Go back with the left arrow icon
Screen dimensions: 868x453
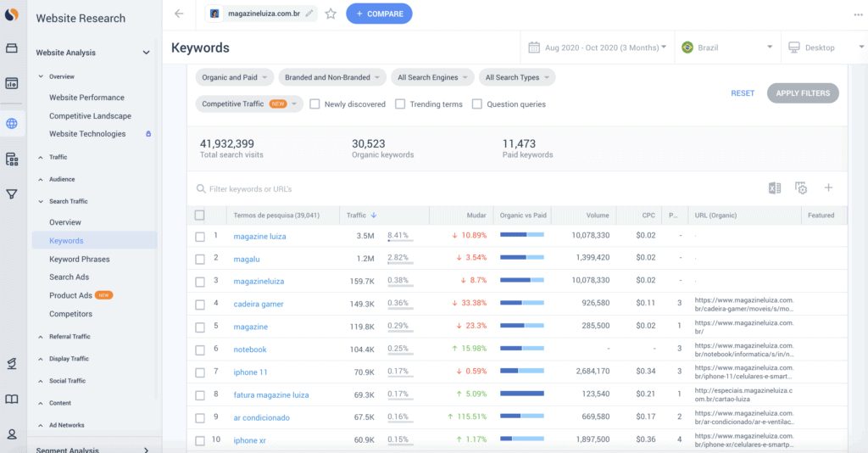[x=179, y=14]
